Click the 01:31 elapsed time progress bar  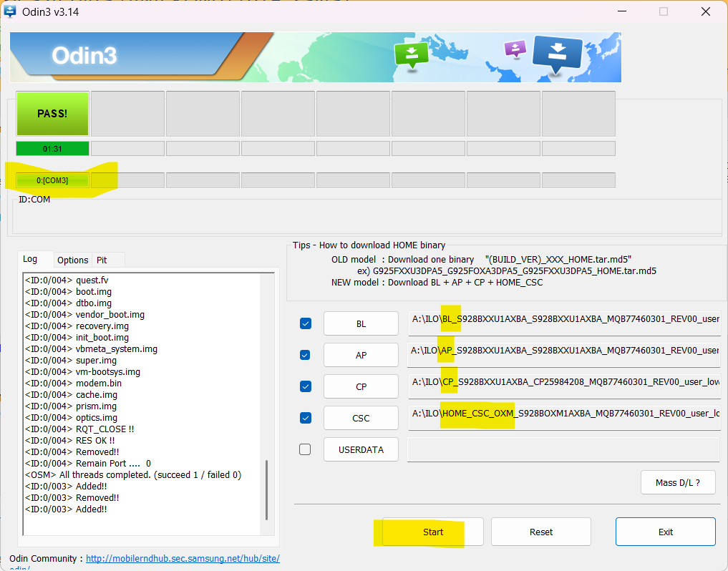(x=52, y=149)
